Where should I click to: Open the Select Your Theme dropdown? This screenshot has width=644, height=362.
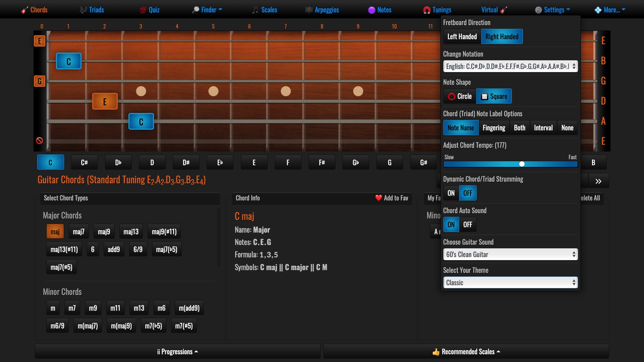[x=511, y=283]
